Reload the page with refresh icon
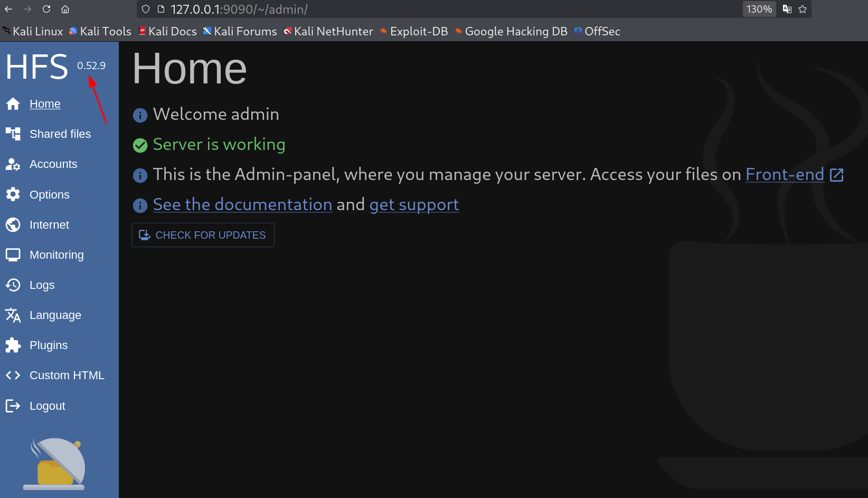 [46, 9]
